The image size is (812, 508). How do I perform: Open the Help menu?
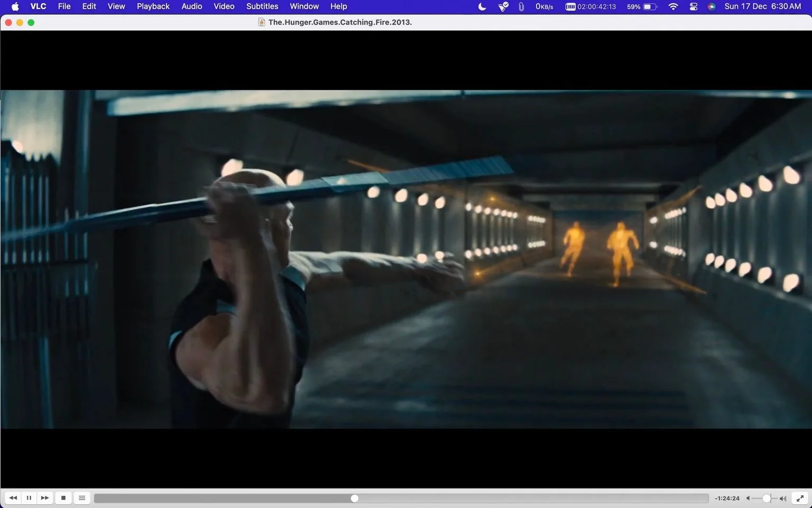[339, 6]
